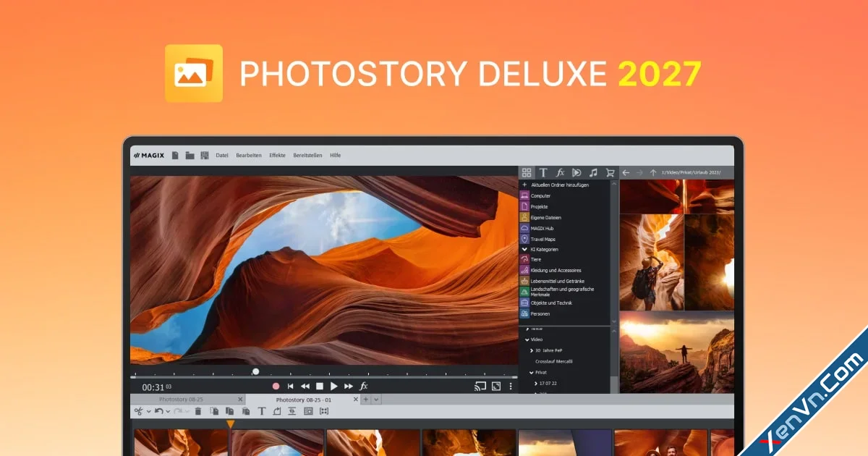Add a new project tab with plus

[x=366, y=400]
